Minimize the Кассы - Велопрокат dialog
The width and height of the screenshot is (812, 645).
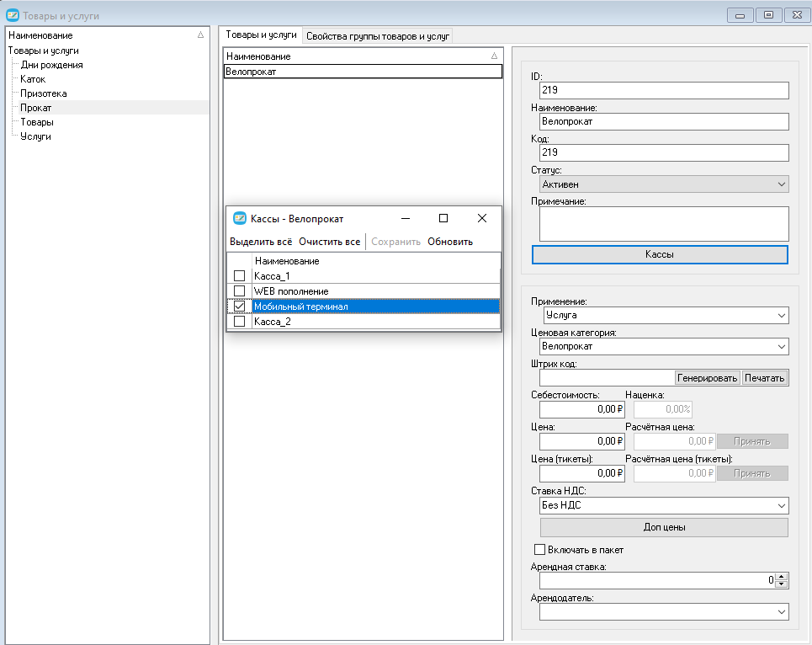[x=406, y=218]
